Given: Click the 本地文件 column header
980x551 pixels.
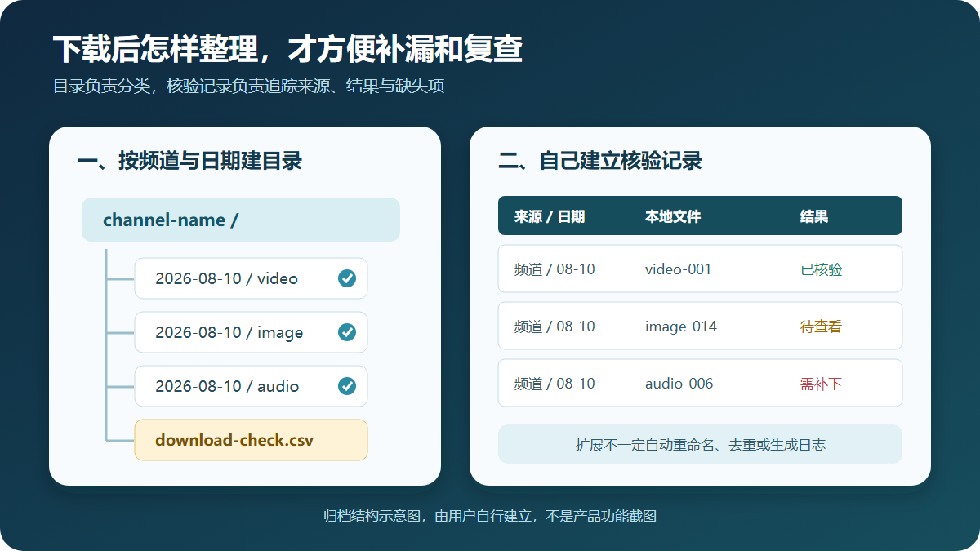Looking at the screenshot, I should (x=673, y=216).
